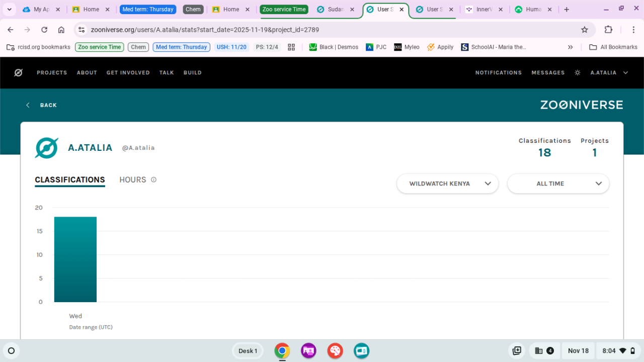This screenshot has width=644, height=362.
Task: Reload the page with the refresh icon
Action: (44, 30)
